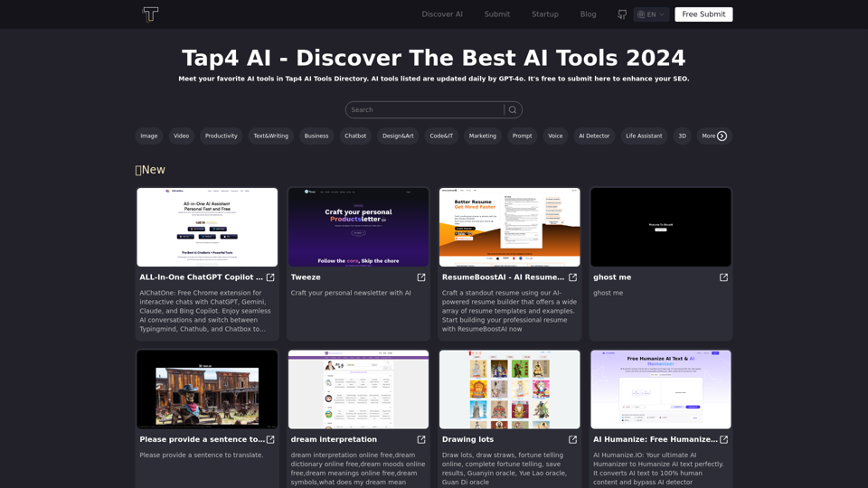
Task: Open external link icon for Drawing lots
Action: point(572,439)
